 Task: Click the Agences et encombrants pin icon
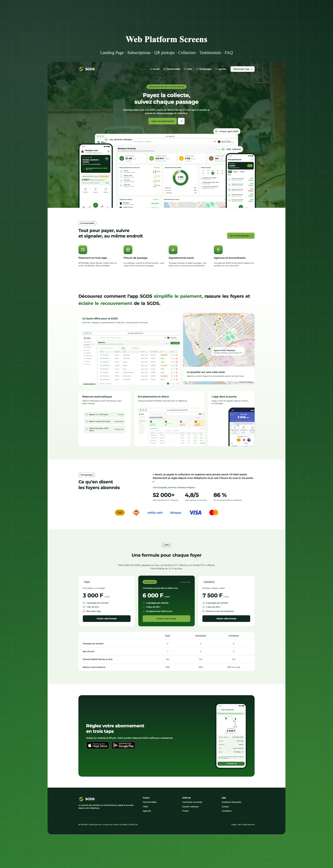pyautogui.click(x=218, y=250)
